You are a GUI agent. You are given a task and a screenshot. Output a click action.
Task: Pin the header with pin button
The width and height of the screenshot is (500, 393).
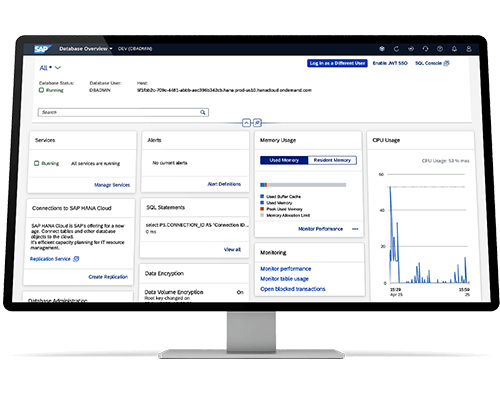[257, 123]
